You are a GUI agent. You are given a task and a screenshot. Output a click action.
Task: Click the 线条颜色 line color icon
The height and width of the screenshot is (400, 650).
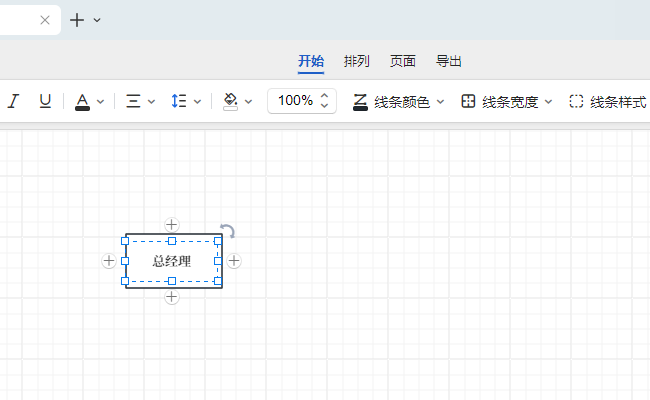coord(360,102)
